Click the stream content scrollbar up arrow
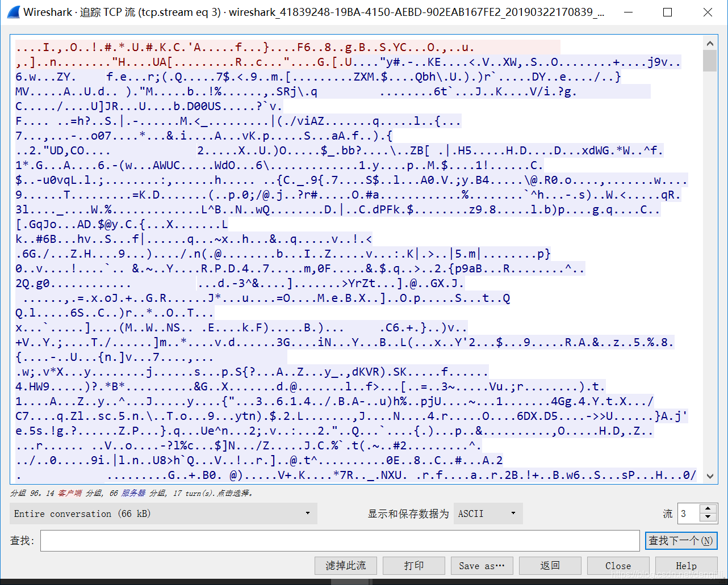The width and height of the screenshot is (728, 585). coord(710,43)
